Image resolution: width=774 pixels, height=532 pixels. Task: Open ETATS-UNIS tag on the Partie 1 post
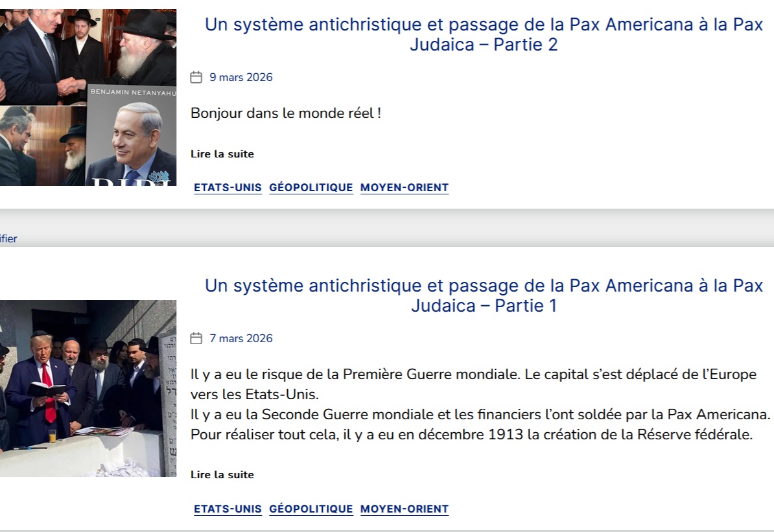point(228,509)
